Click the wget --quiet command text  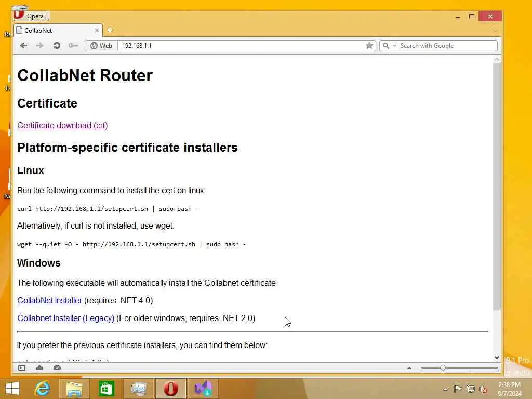pyautogui.click(x=131, y=244)
